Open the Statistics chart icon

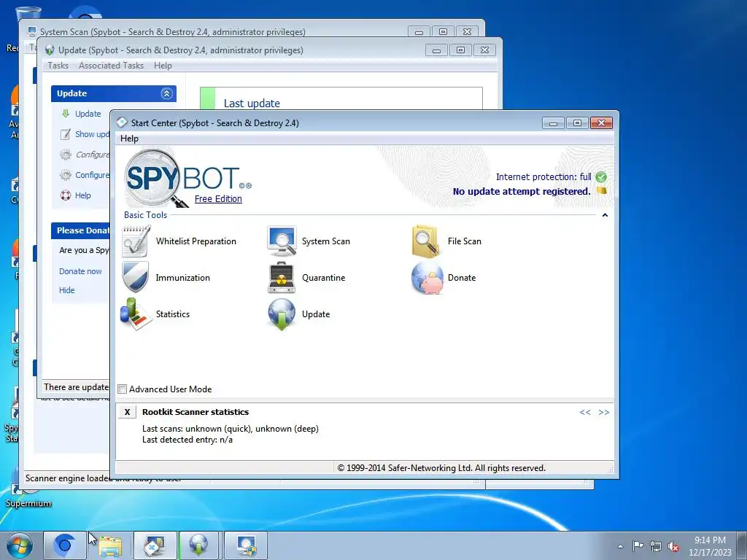[136, 314]
